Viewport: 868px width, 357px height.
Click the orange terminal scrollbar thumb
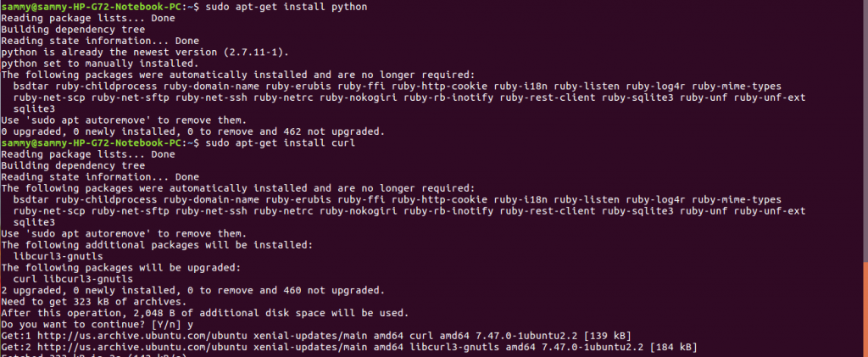click(865, 310)
